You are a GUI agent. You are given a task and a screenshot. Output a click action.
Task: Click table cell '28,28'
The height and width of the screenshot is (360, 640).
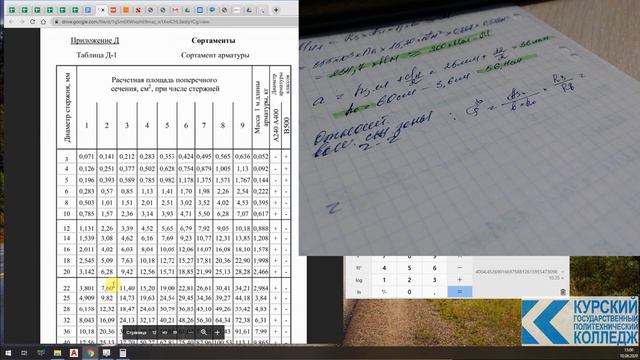click(242, 271)
